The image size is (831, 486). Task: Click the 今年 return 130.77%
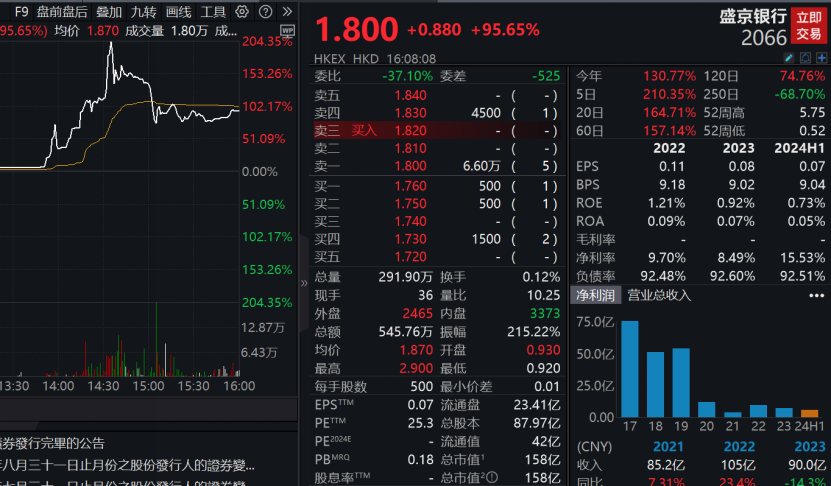point(669,76)
